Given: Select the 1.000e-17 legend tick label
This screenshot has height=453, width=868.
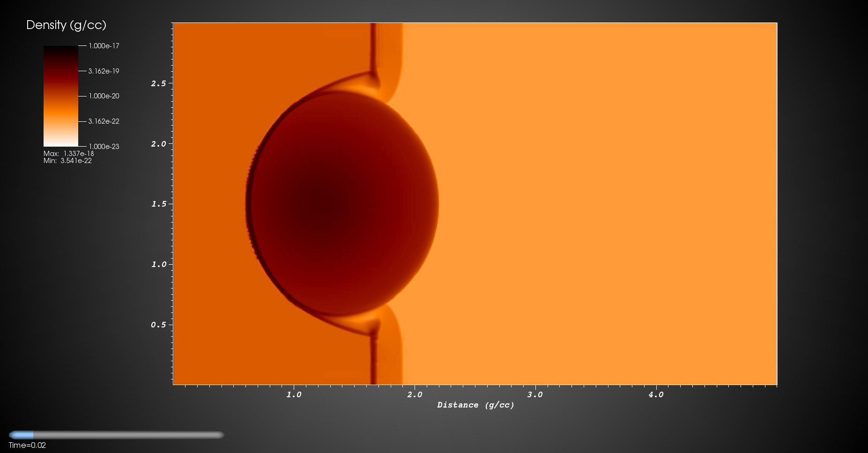Looking at the screenshot, I should click(104, 46).
